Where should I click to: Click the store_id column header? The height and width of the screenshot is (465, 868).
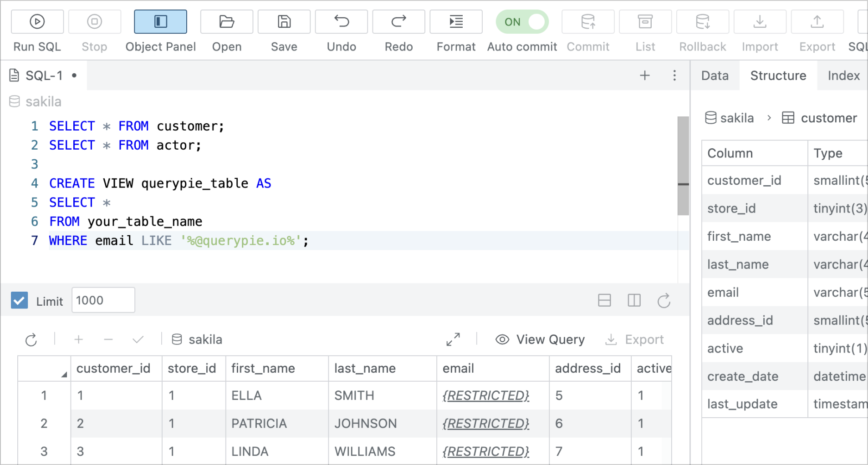tap(194, 369)
